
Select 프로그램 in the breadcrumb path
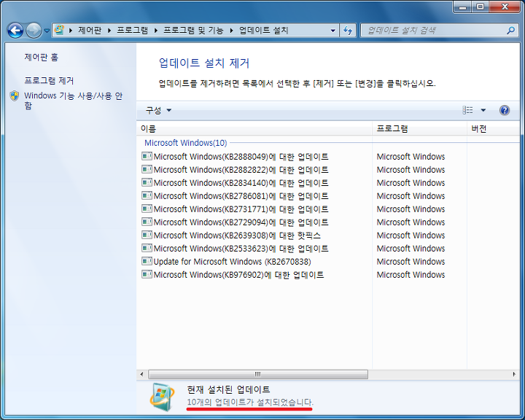coord(132,31)
